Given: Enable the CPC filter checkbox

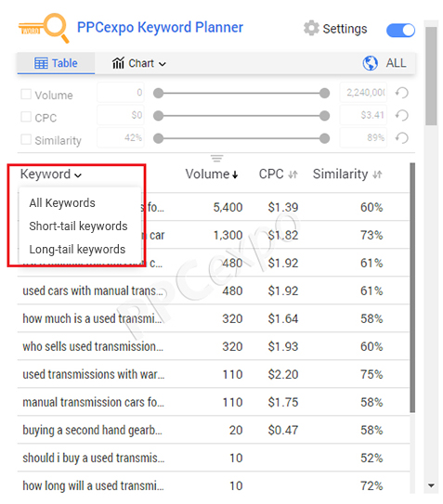Looking at the screenshot, I should 26,117.
